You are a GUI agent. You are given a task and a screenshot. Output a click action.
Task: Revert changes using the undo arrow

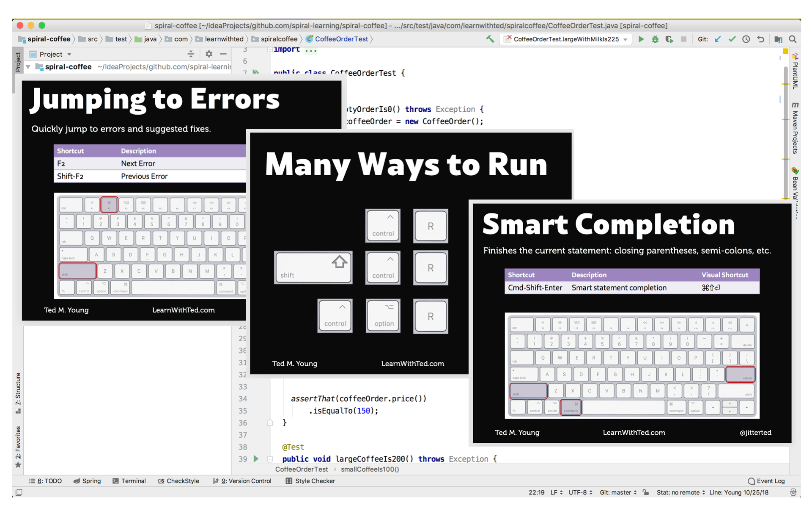point(761,39)
